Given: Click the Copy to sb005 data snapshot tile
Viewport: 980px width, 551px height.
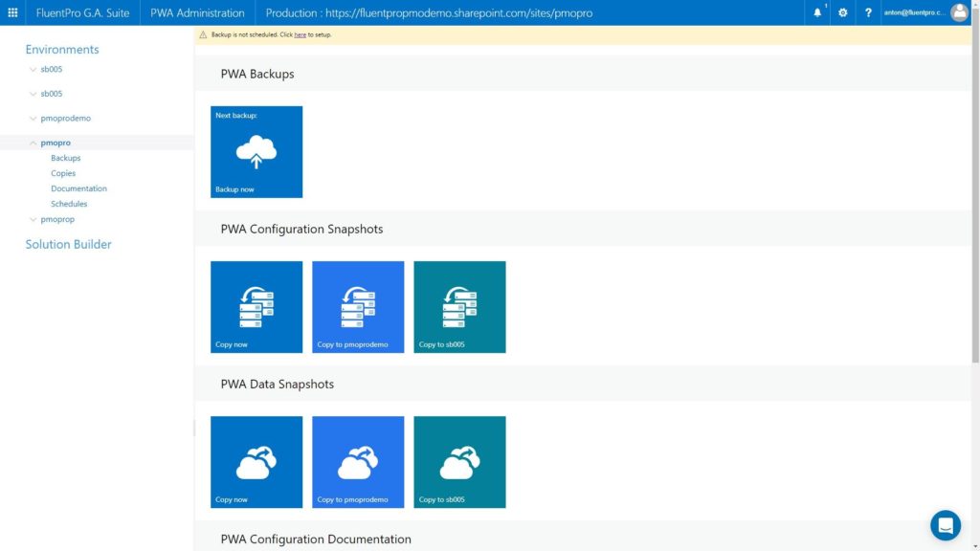Looking at the screenshot, I should point(459,461).
